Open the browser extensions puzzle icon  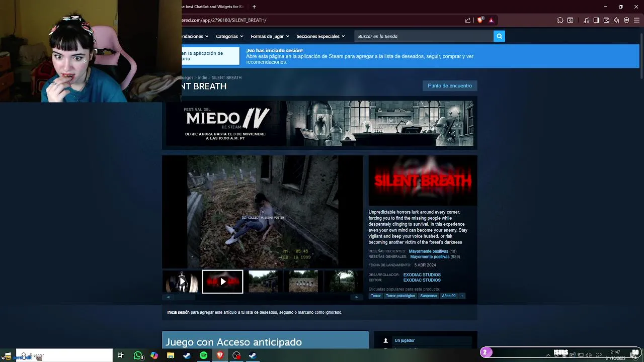560,20
